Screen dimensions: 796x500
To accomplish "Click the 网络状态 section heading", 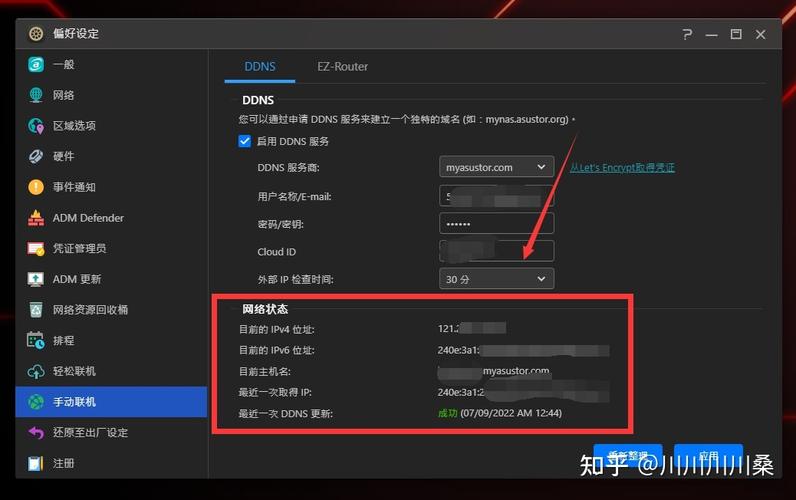I will point(265,309).
